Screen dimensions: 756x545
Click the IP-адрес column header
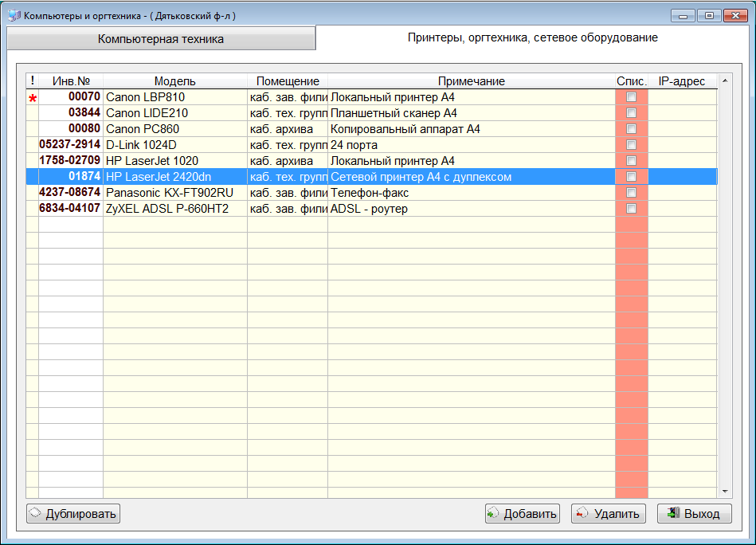point(682,81)
